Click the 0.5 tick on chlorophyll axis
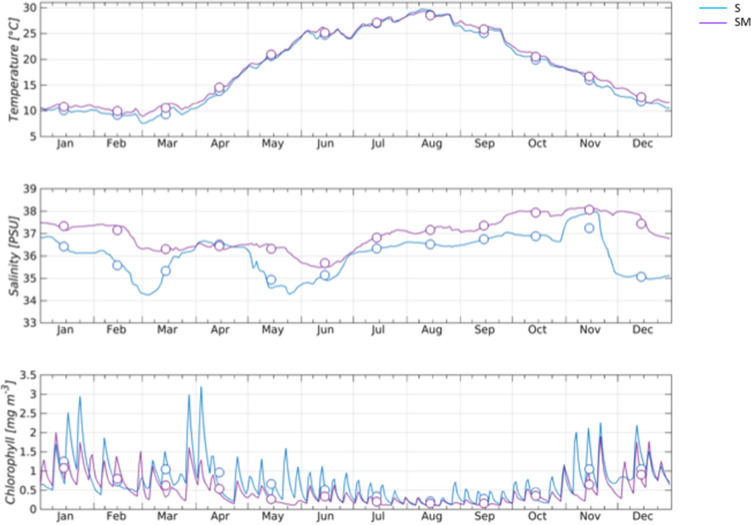Image resolution: width=751 pixels, height=525 pixels. [28, 490]
